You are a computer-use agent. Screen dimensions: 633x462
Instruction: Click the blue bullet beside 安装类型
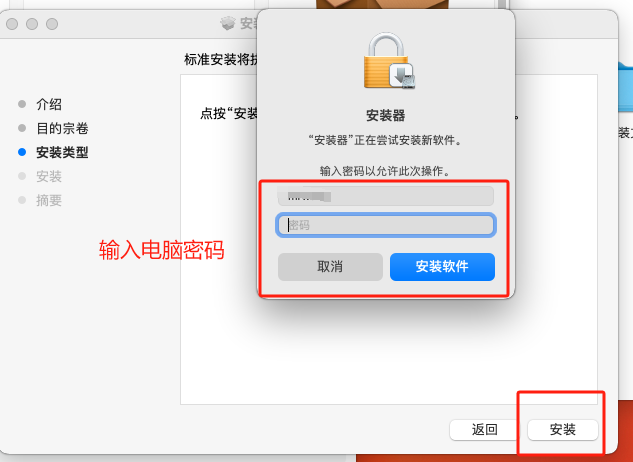point(22,152)
